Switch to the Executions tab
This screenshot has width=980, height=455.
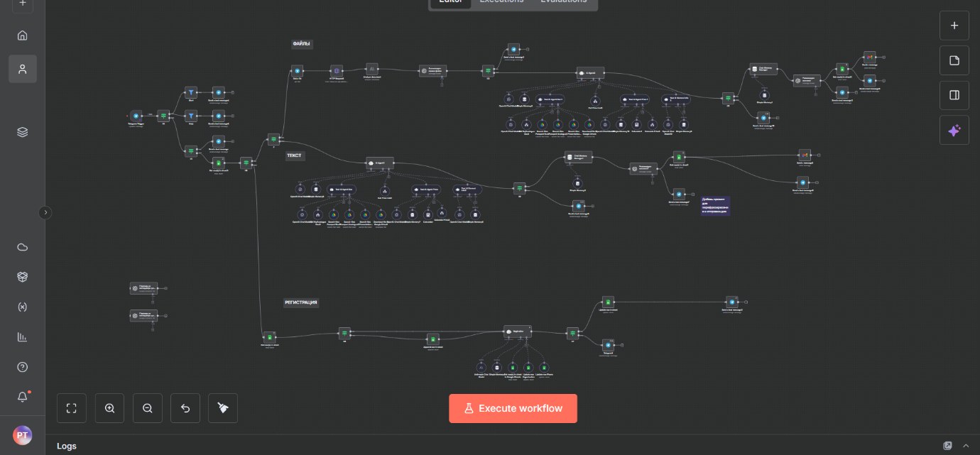pyautogui.click(x=501, y=2)
